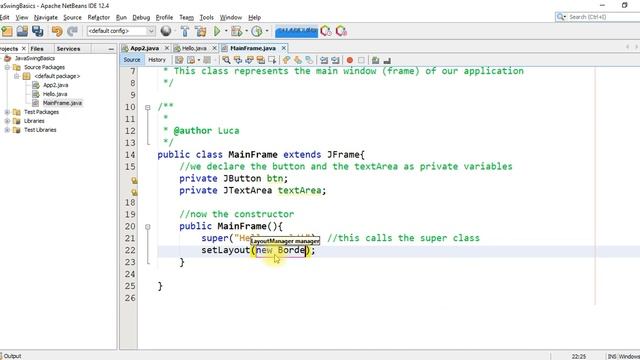Minimize the Projects window group

[x=111, y=49]
